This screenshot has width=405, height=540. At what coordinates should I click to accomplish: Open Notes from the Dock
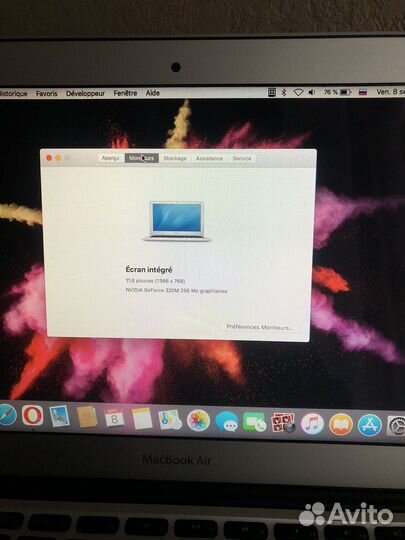coord(142,418)
